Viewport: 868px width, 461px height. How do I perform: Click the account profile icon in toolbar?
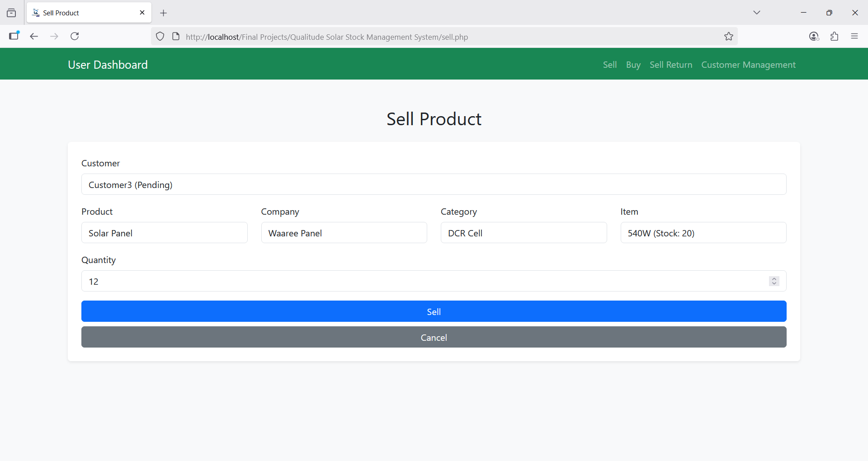pyautogui.click(x=814, y=36)
